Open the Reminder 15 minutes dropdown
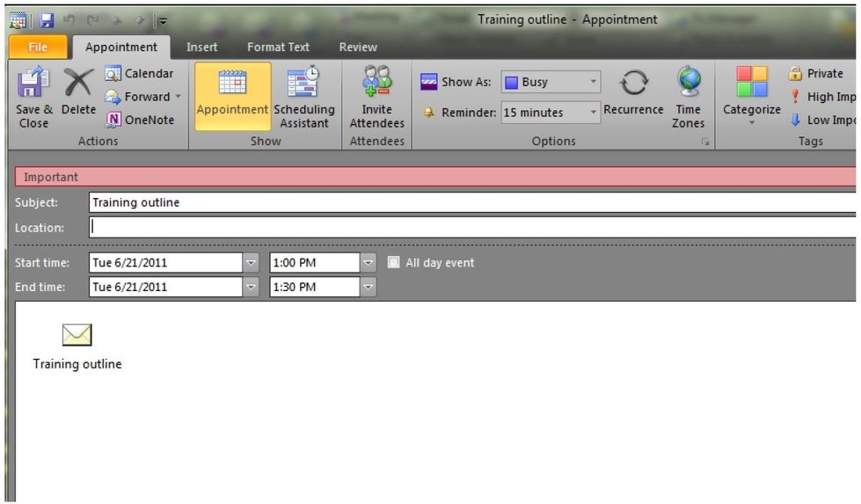The width and height of the screenshot is (861, 504). click(x=594, y=113)
